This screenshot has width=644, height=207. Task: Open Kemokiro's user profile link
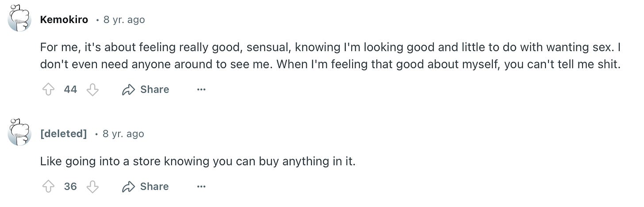64,20
